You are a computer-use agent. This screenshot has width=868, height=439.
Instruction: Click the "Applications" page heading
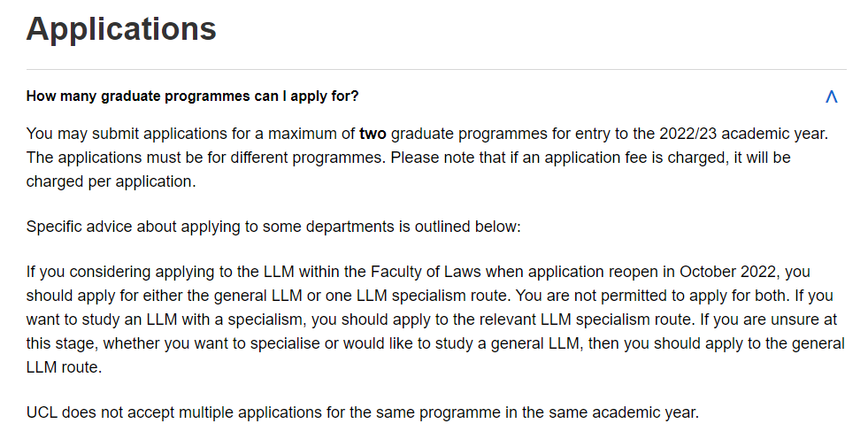(x=121, y=29)
